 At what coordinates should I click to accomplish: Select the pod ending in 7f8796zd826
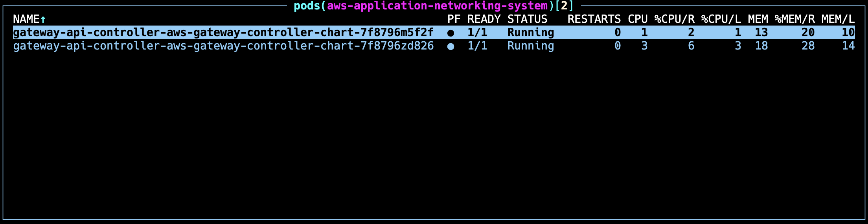[x=434, y=46]
